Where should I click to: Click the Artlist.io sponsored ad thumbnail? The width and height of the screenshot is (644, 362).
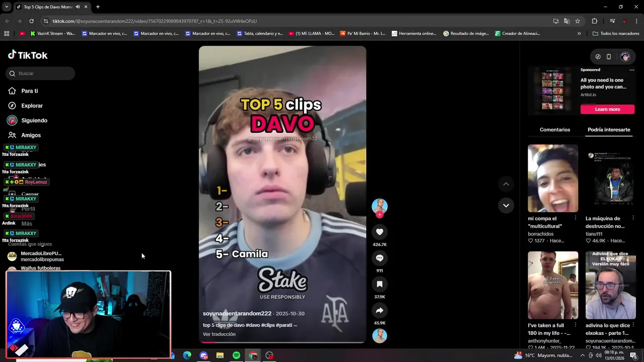tap(552, 91)
